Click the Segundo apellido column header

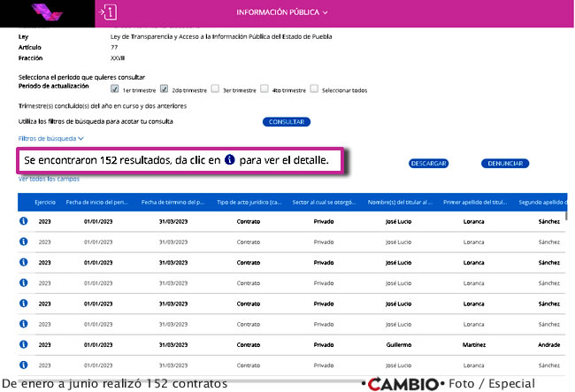point(543,202)
